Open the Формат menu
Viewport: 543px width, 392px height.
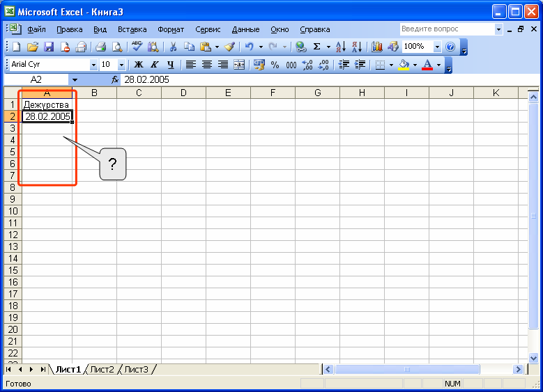(x=171, y=29)
